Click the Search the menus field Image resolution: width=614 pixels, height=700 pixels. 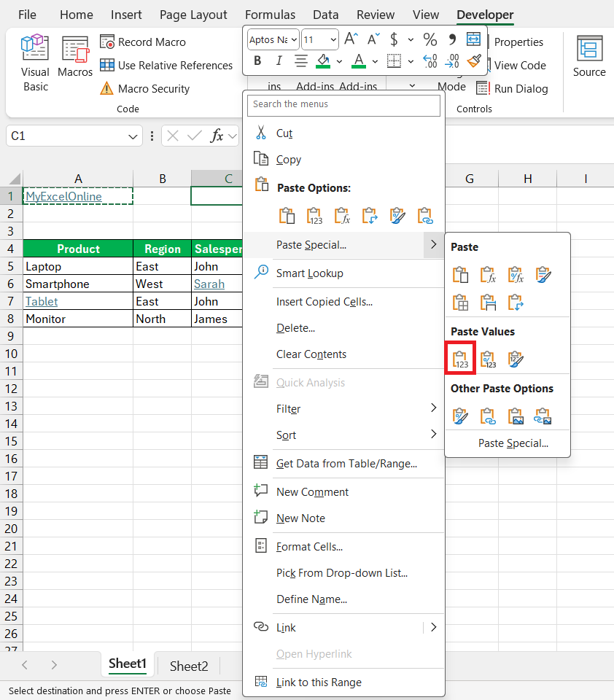(x=343, y=105)
